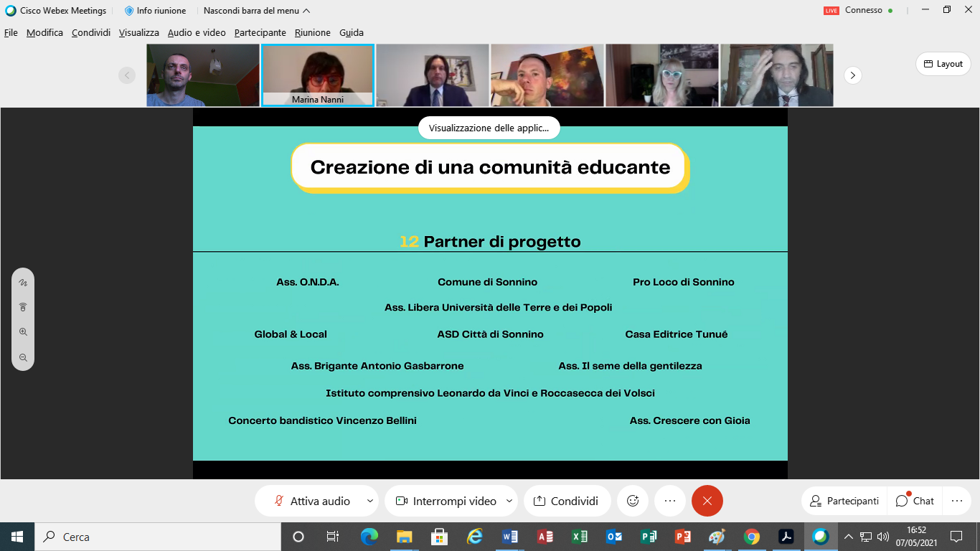Click the red leave meeting button
The height and width of the screenshot is (551, 980).
coord(707,501)
